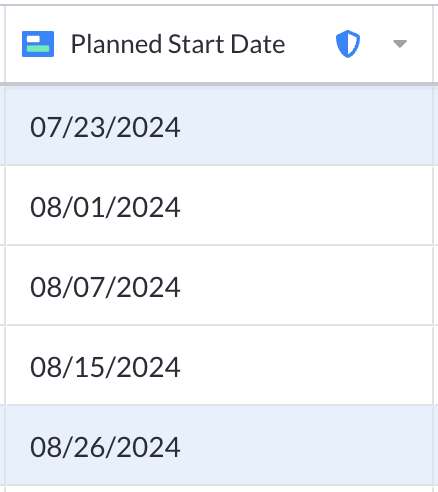Click the blue shield lock icon
This screenshot has width=438, height=492.
click(x=348, y=44)
